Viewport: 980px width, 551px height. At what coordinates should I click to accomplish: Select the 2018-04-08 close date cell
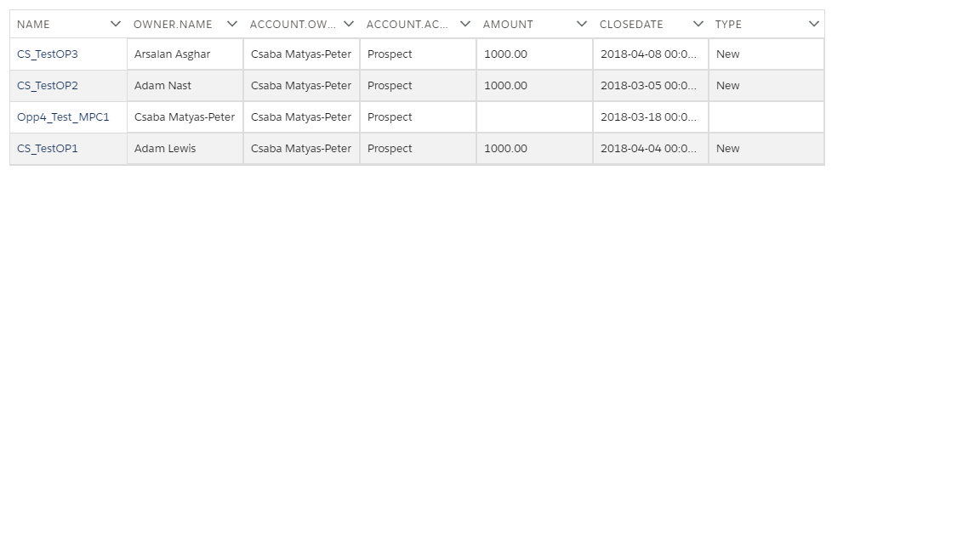(x=651, y=54)
